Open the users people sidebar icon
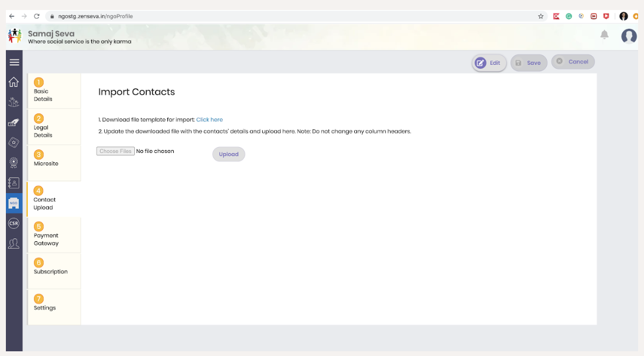The height and width of the screenshot is (356, 644). [x=14, y=244]
